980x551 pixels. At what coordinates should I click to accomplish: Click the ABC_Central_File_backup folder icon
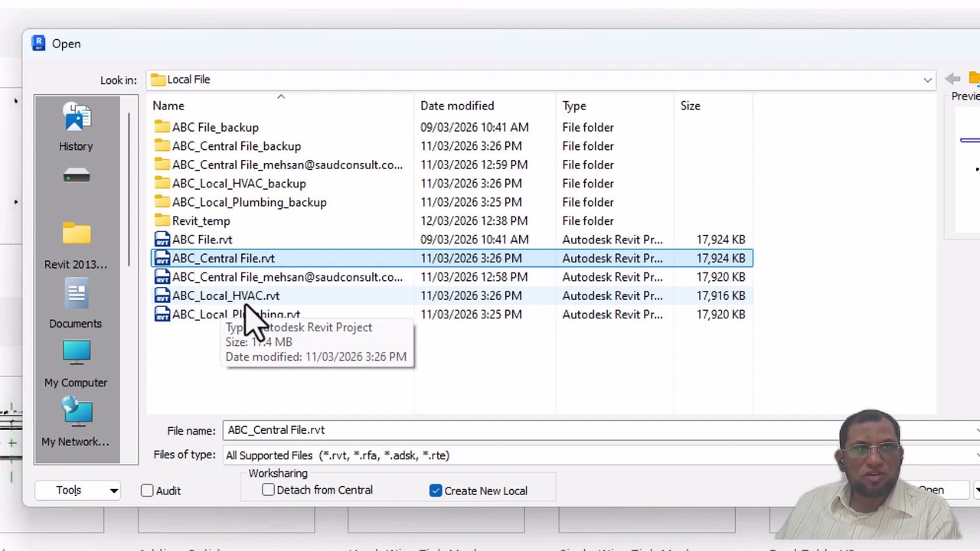point(162,146)
